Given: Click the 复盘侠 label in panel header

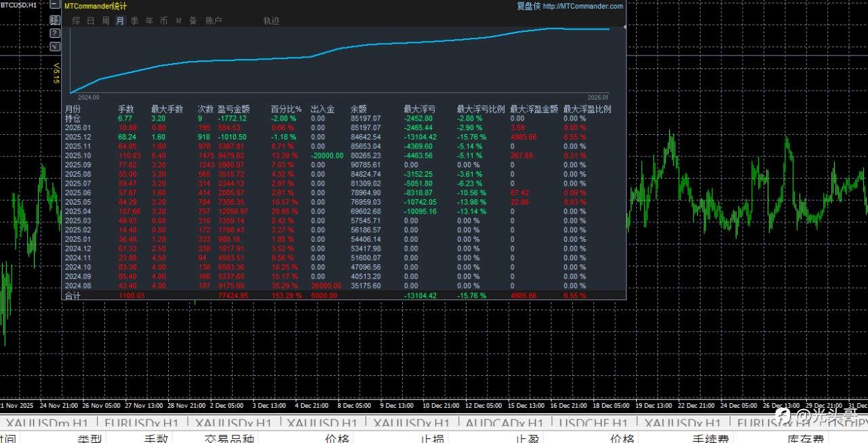Looking at the screenshot, I should click(528, 6).
